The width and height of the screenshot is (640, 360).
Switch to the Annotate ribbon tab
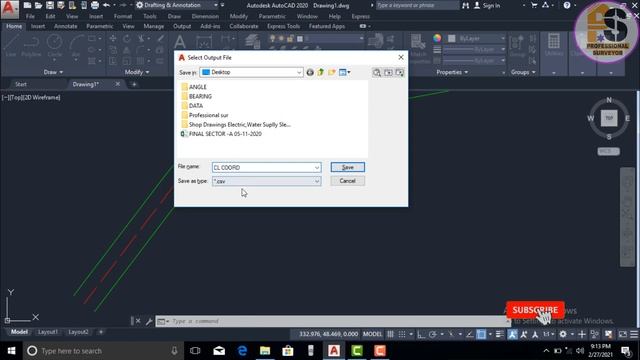click(66, 26)
